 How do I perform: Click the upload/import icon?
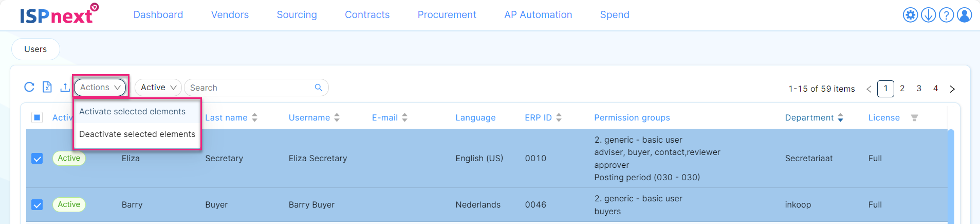point(65,88)
